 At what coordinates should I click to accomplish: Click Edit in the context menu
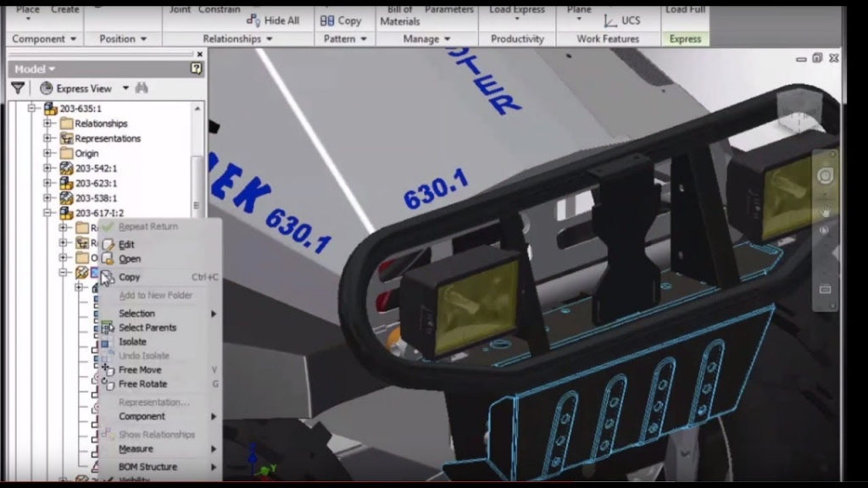(x=126, y=245)
